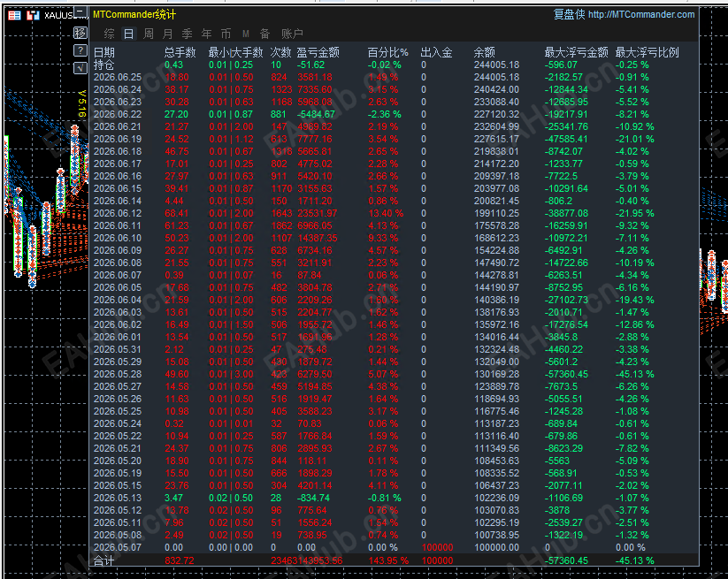This screenshot has height=579, width=728.
Task: Select the 2026.05.13 date row
Action: pos(394,498)
